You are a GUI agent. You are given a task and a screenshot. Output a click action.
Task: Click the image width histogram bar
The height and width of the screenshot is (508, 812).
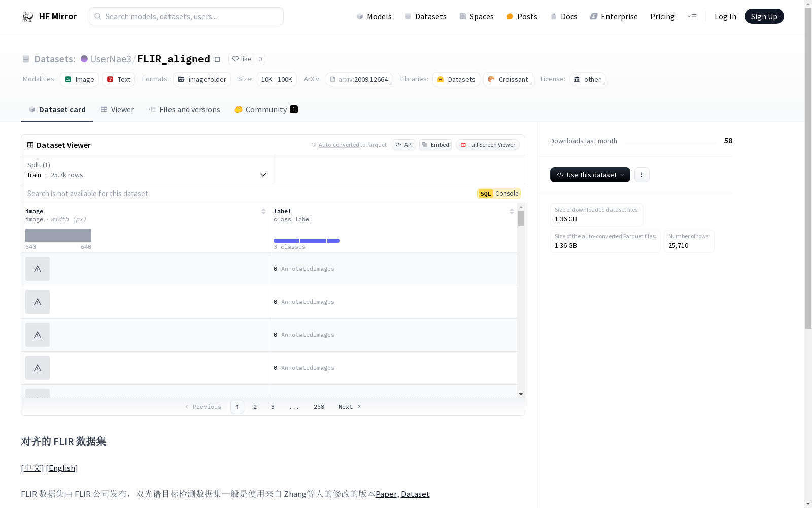pyautogui.click(x=58, y=235)
